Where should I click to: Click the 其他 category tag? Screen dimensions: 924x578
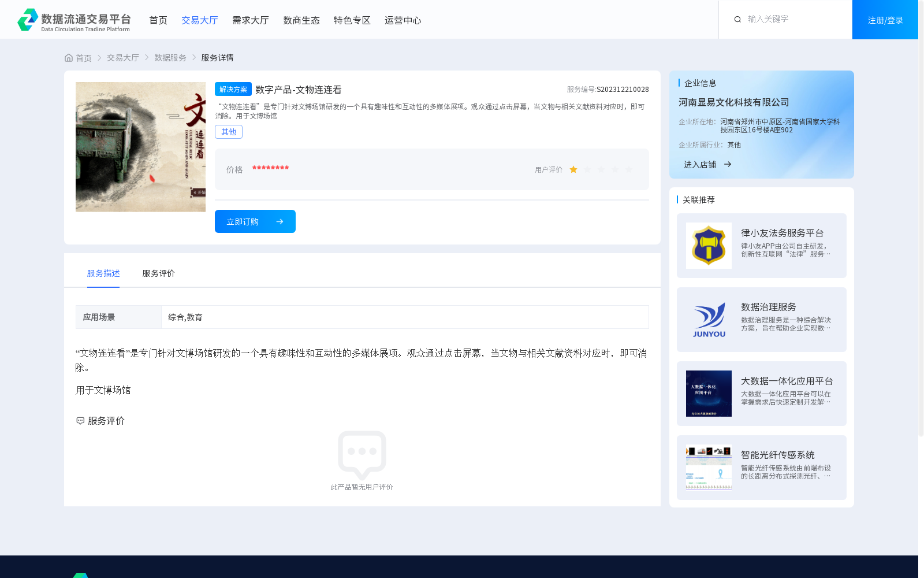pyautogui.click(x=229, y=132)
